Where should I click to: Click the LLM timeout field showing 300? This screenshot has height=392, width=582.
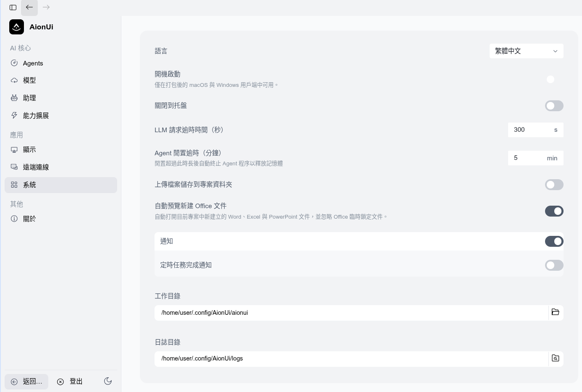coord(536,130)
